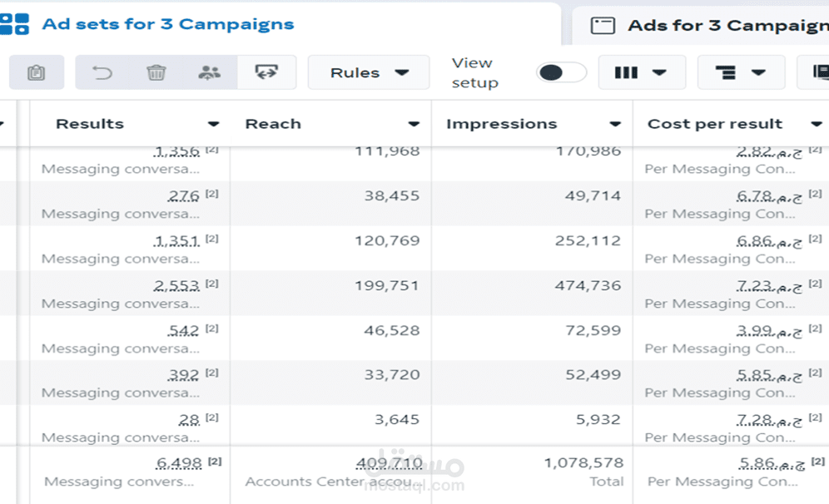The image size is (829, 504).
Task: Click the 6,498 total results link
Action: tap(179, 463)
